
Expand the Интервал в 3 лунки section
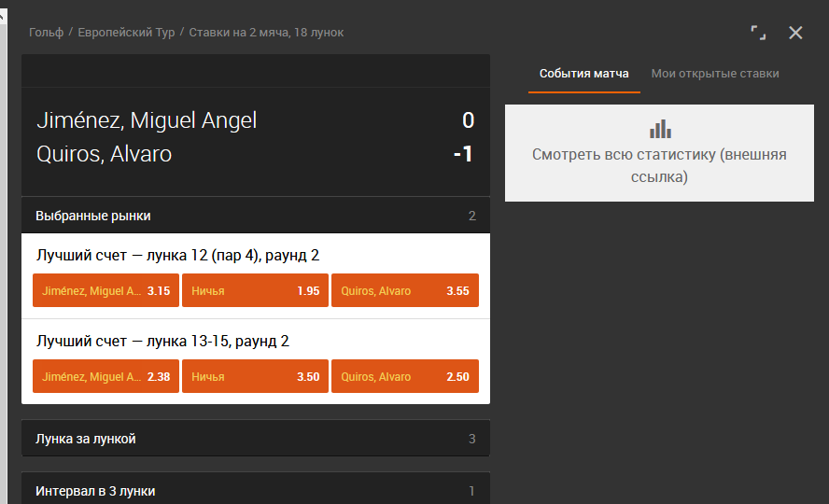point(256,489)
